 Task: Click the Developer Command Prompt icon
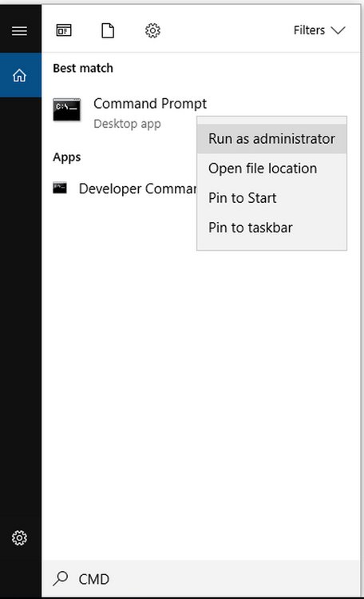[x=60, y=188]
